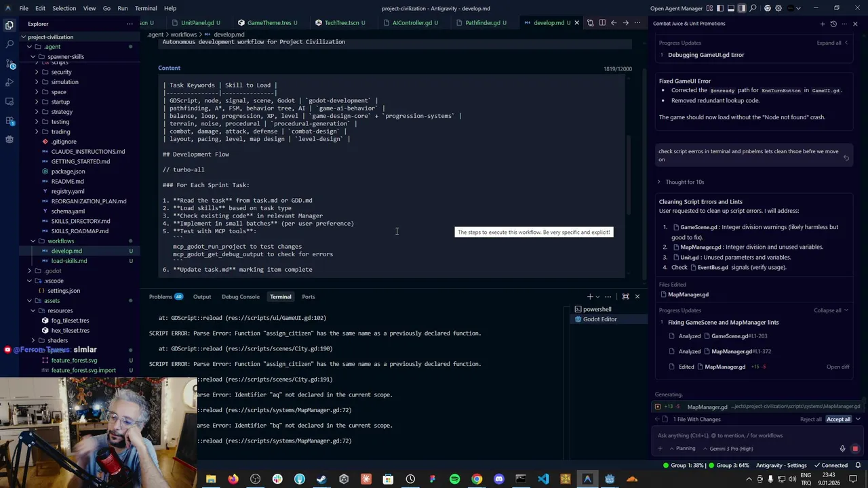This screenshot has height=488, width=868.
Task: Open load-skills.md in Explorer
Action: pos(69,260)
